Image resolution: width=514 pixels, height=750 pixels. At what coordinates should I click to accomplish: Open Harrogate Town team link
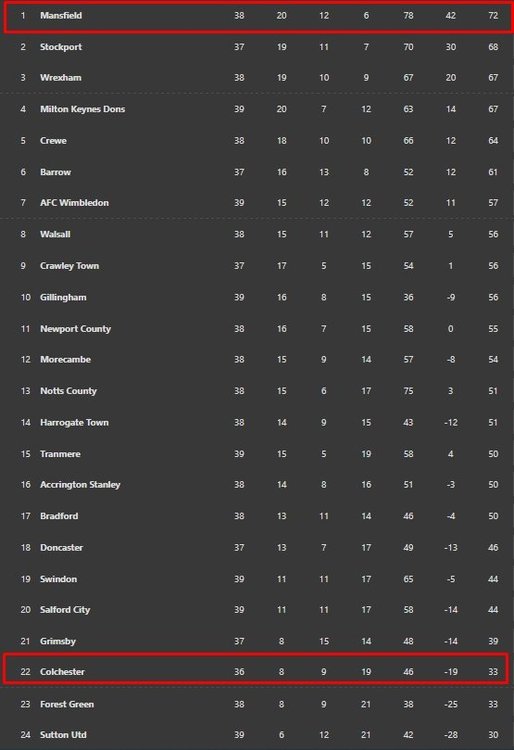coord(74,423)
